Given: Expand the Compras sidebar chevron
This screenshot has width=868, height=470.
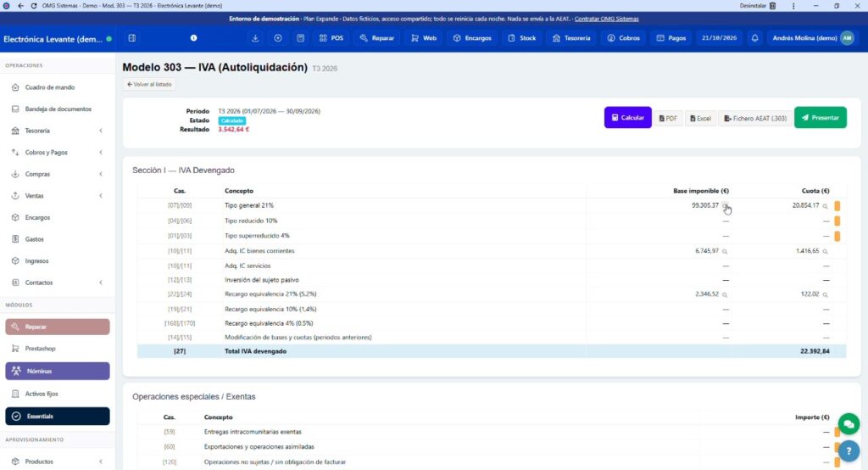Looking at the screenshot, I should [101, 174].
